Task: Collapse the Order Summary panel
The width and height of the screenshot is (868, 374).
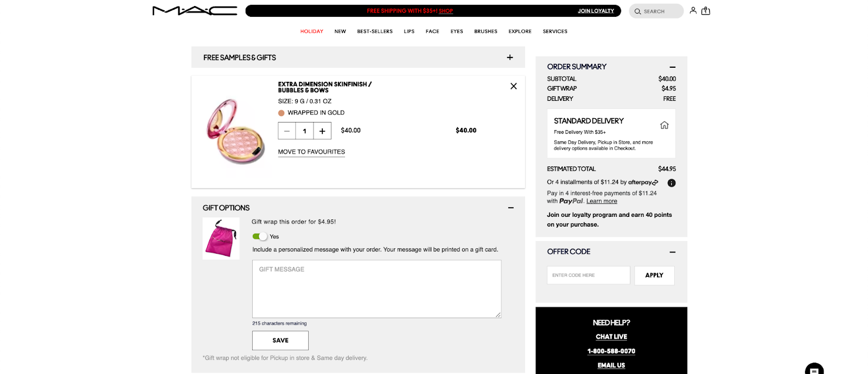Action: (x=672, y=67)
